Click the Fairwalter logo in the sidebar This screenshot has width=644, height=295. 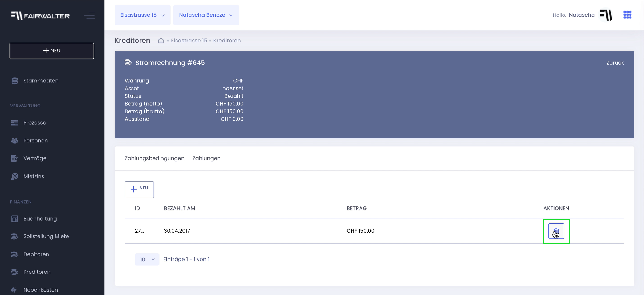coord(40,16)
